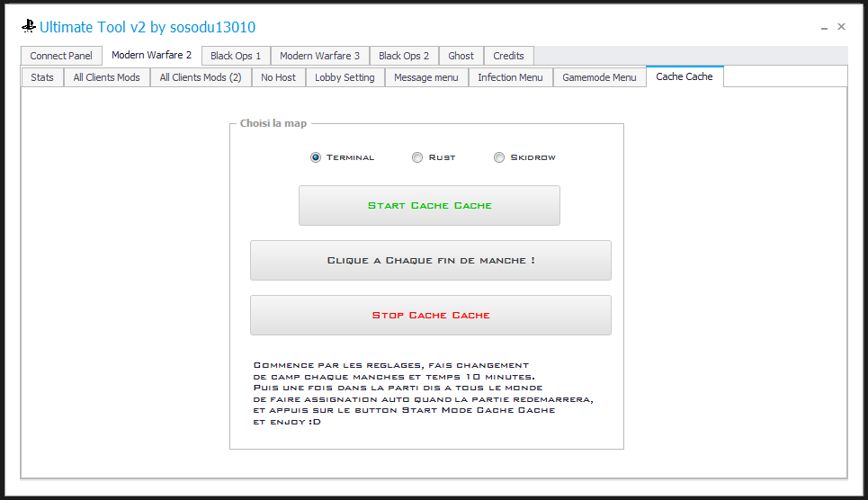Minimize the Ultimate Tool window
868x500 pixels.
[824, 27]
